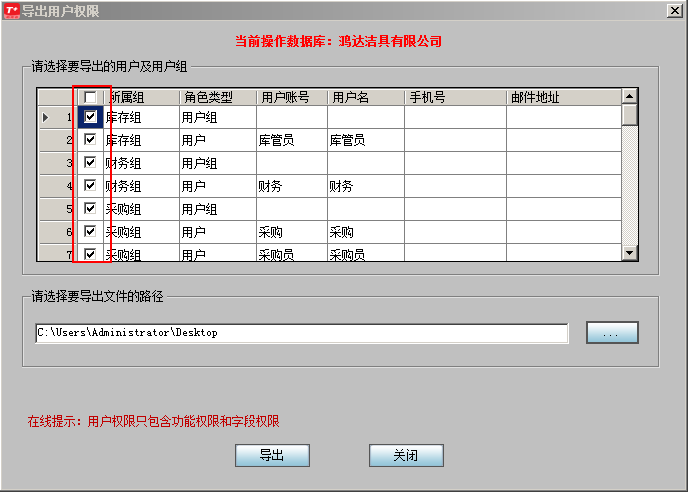Uncheck row 3 财务组 user group checkbox
The image size is (688, 492).
(x=90, y=163)
